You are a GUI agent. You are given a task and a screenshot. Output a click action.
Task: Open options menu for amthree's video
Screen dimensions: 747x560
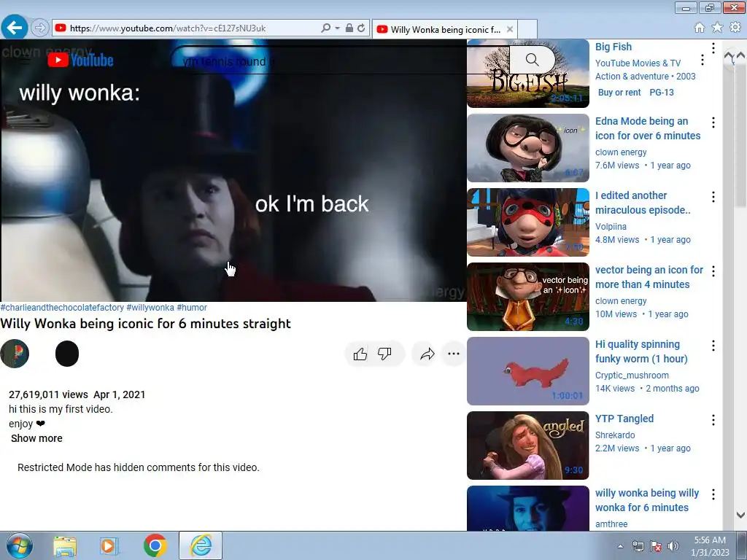tap(713, 494)
